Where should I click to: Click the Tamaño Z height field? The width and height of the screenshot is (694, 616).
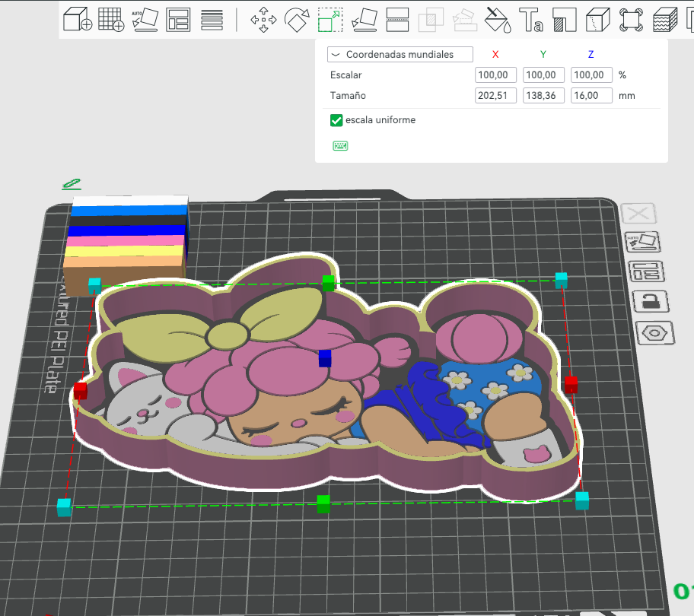click(x=591, y=96)
